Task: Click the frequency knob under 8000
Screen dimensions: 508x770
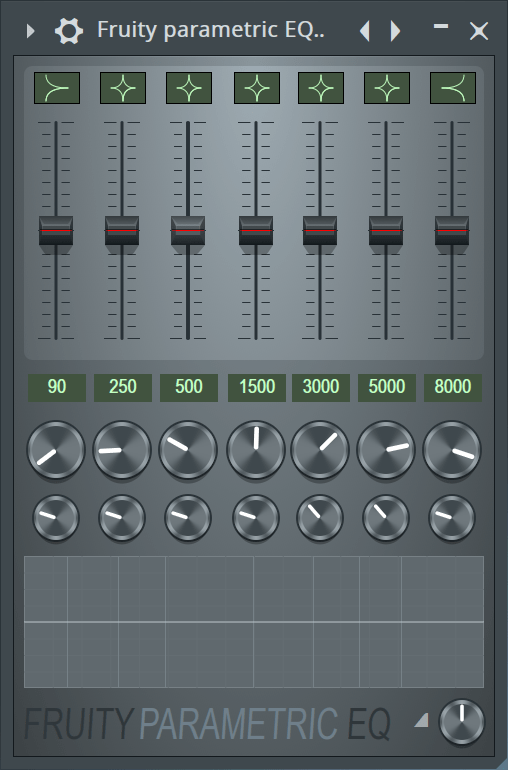Action: pos(452,449)
